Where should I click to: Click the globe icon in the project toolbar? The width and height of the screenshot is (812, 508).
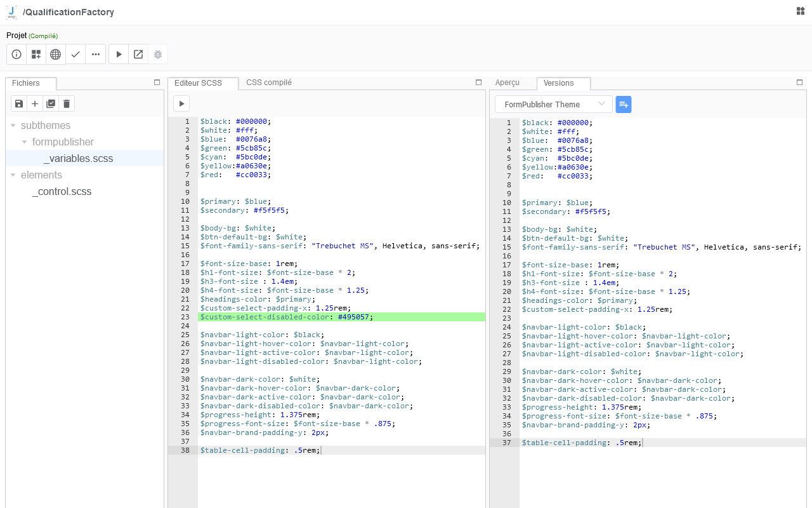(55, 54)
